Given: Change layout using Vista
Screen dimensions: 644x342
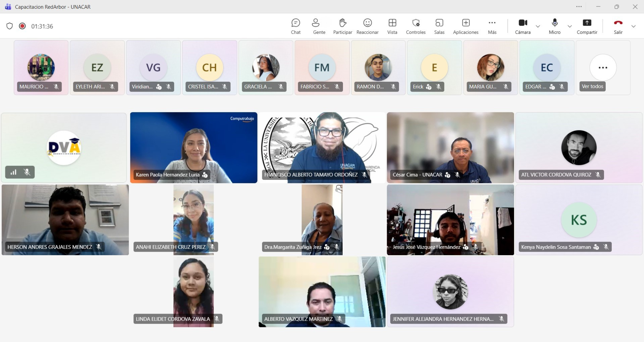Looking at the screenshot, I should pos(392,26).
